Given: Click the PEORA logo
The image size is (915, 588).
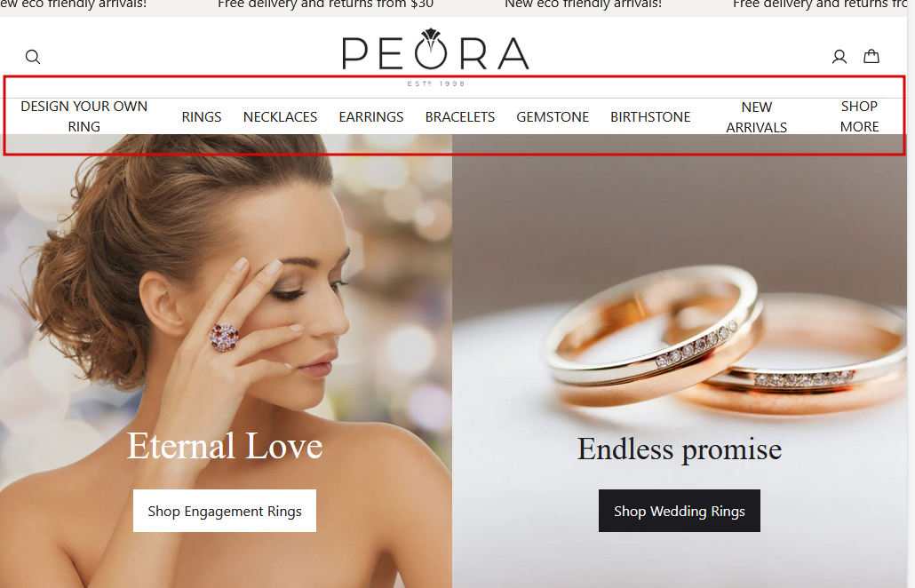Looking at the screenshot, I should point(435,57).
